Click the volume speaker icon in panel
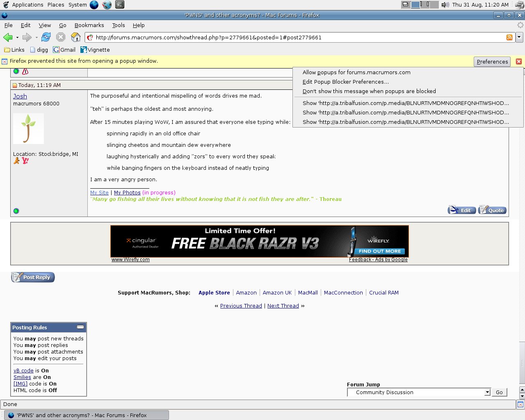Screen dimensions: 525x420 coord(445,5)
